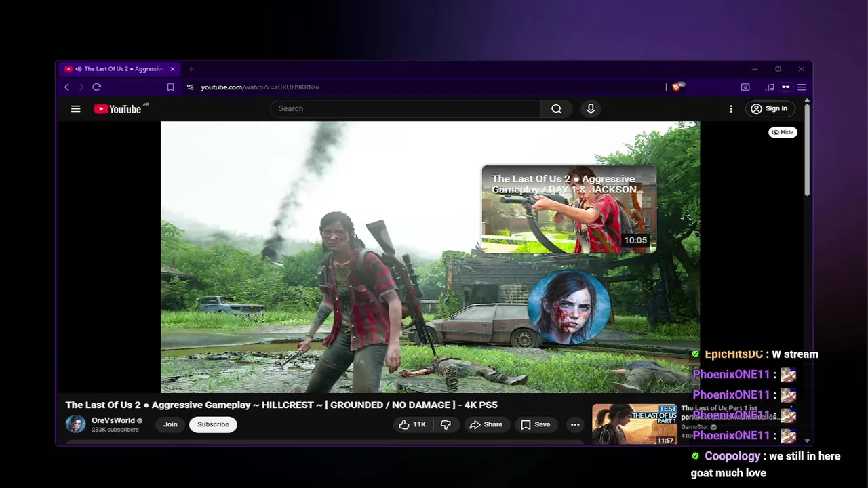Mute the tab via the speaker icon
The height and width of the screenshot is (488, 868).
(x=79, y=69)
